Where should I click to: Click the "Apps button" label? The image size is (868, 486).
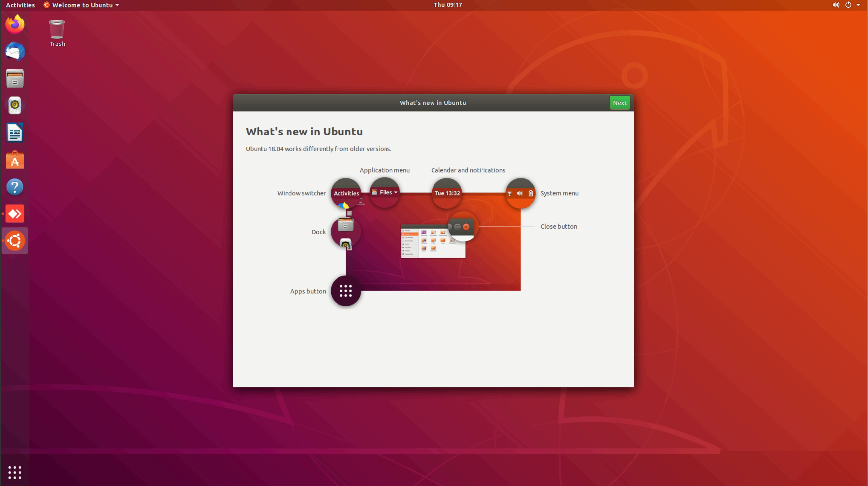coord(308,291)
